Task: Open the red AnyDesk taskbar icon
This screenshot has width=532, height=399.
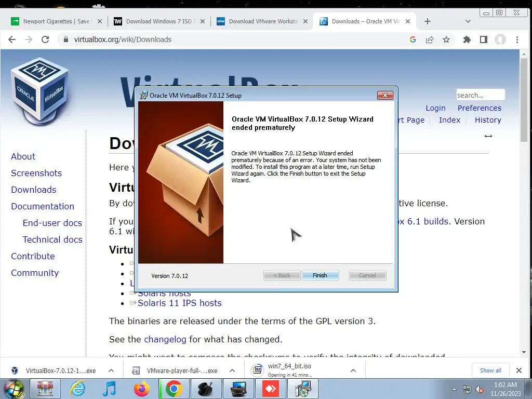Action: click(x=271, y=389)
